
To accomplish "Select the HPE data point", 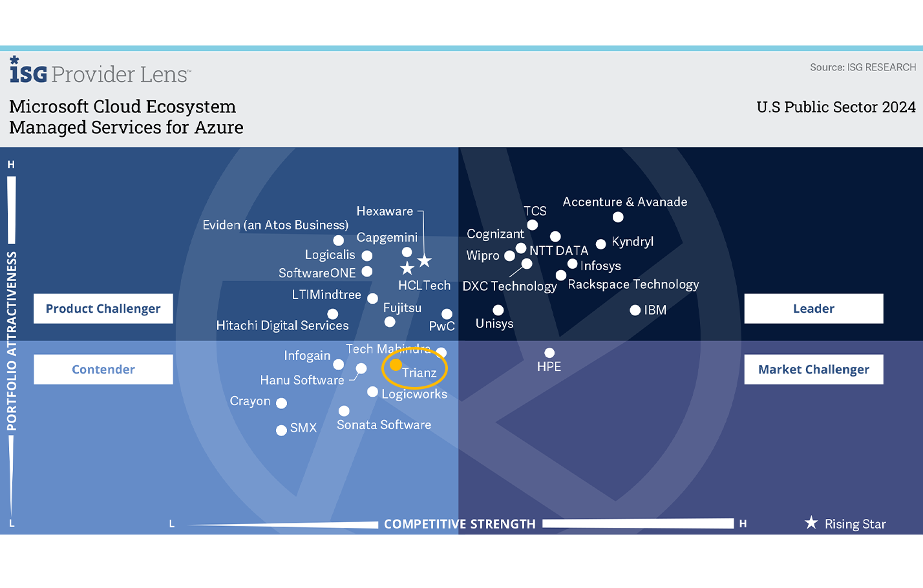I will tap(549, 353).
